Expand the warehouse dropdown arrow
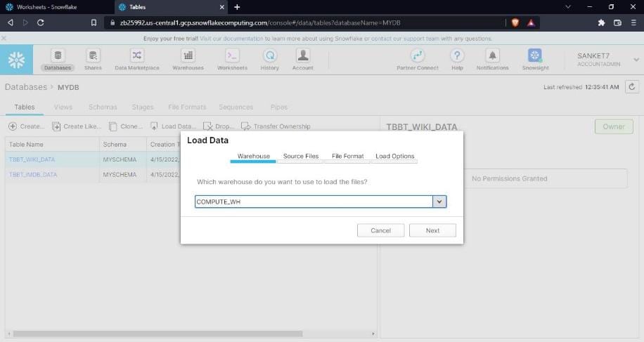644x342 pixels. click(x=439, y=202)
